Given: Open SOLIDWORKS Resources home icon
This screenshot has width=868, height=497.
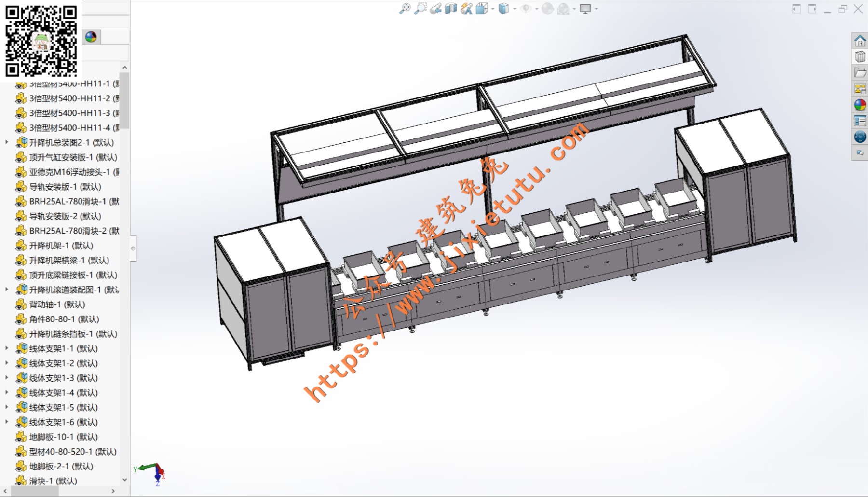Looking at the screenshot, I should [x=860, y=41].
